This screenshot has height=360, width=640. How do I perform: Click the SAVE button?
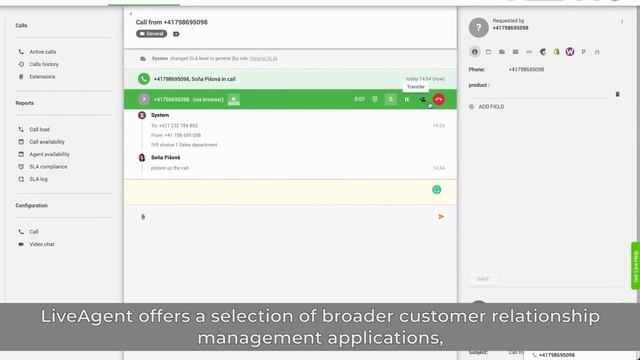[483, 279]
